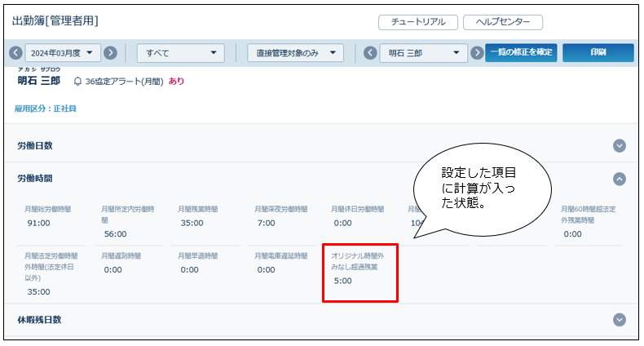Image resolution: width=644 pixels, height=346 pixels.
Task: Click the 月間総労働時間 label
Action: [x=47, y=209]
